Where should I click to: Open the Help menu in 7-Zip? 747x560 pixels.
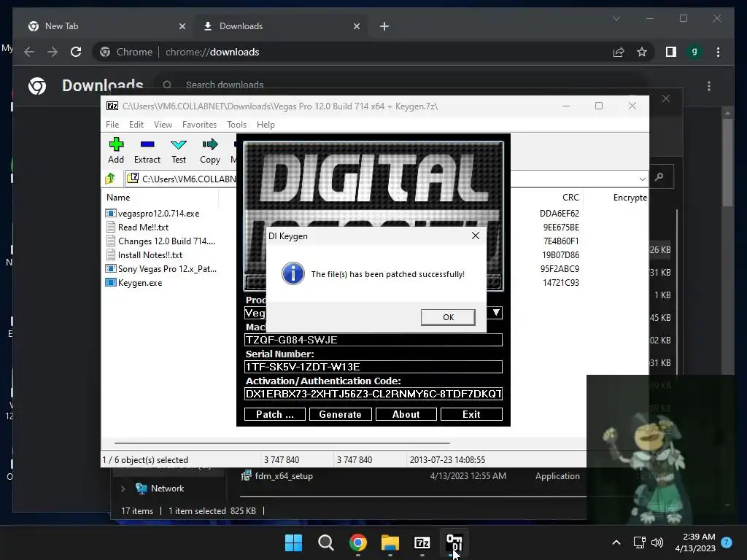pyautogui.click(x=266, y=124)
